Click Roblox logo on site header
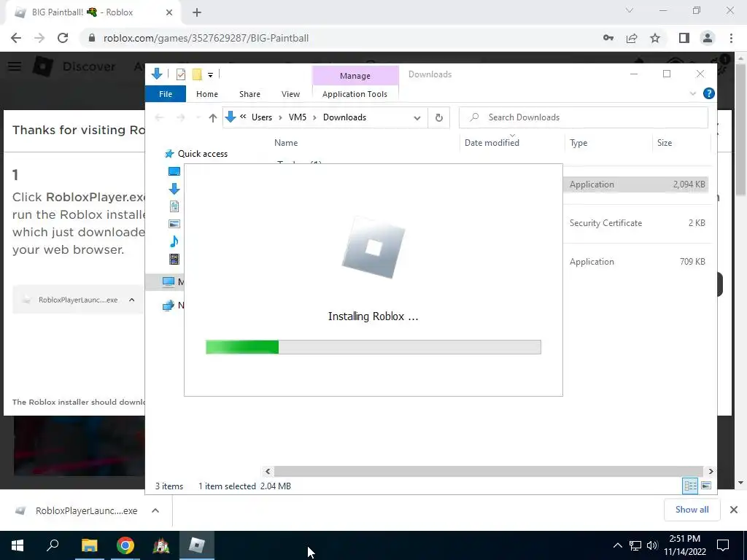747x560 pixels. (x=42, y=66)
